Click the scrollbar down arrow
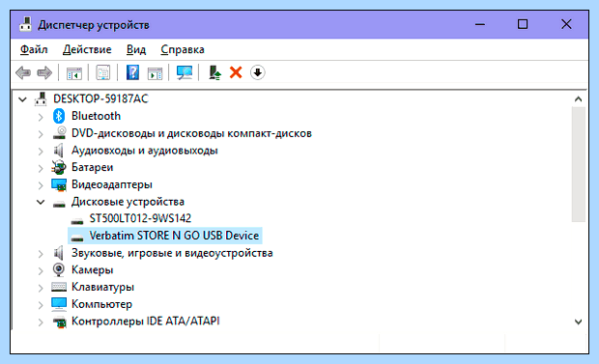The width and height of the screenshot is (599, 364). pyautogui.click(x=579, y=322)
